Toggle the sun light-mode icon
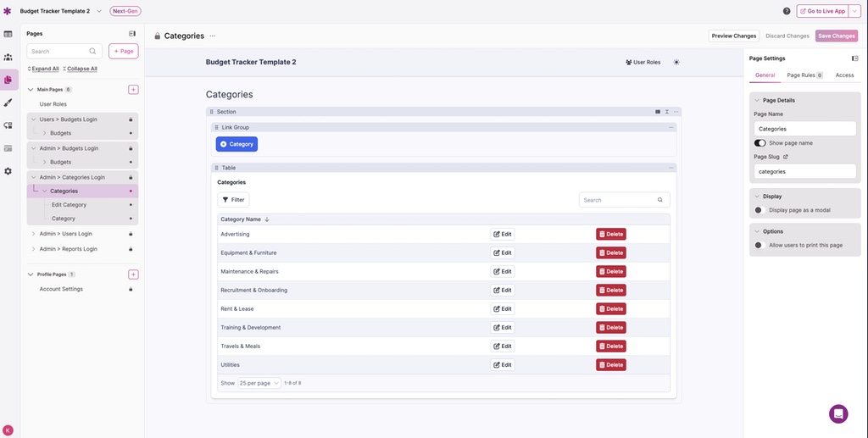Image resolution: width=868 pixels, height=438 pixels. 676,63
